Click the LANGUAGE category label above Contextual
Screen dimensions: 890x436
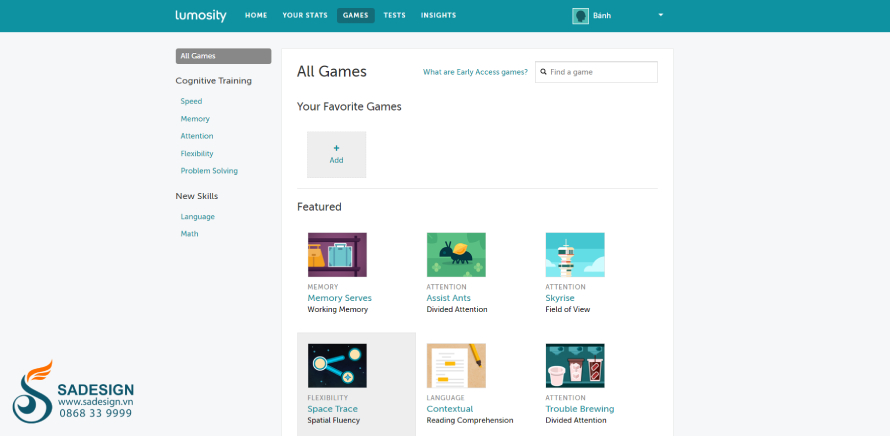tap(446, 398)
